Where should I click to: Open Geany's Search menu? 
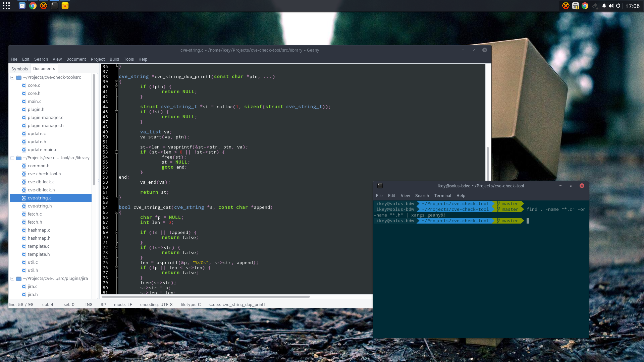(41, 59)
